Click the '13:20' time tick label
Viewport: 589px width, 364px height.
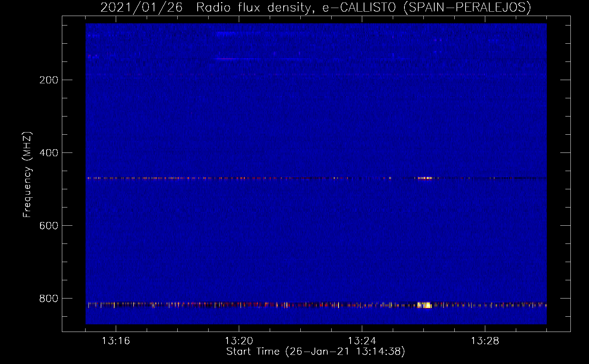[x=239, y=341]
